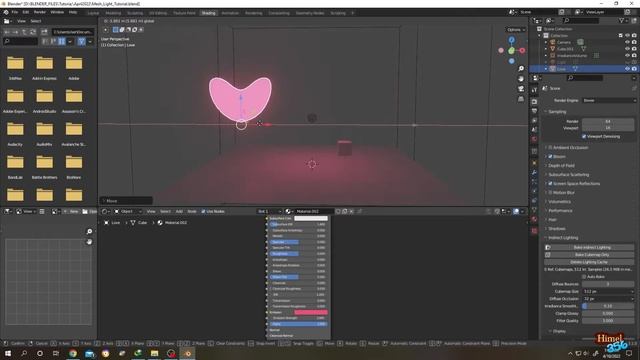Open the Scene properties tab icon
Screen dimensions: 640x360
click(x=534, y=130)
